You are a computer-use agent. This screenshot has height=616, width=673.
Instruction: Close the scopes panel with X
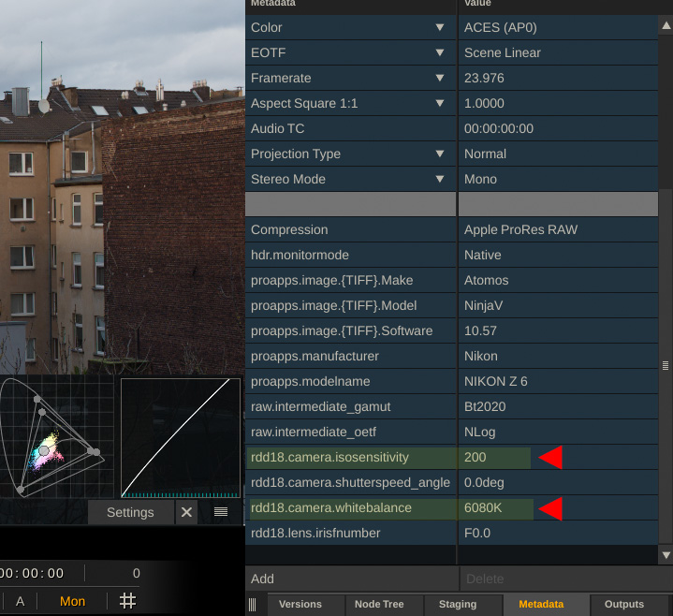pos(186,512)
